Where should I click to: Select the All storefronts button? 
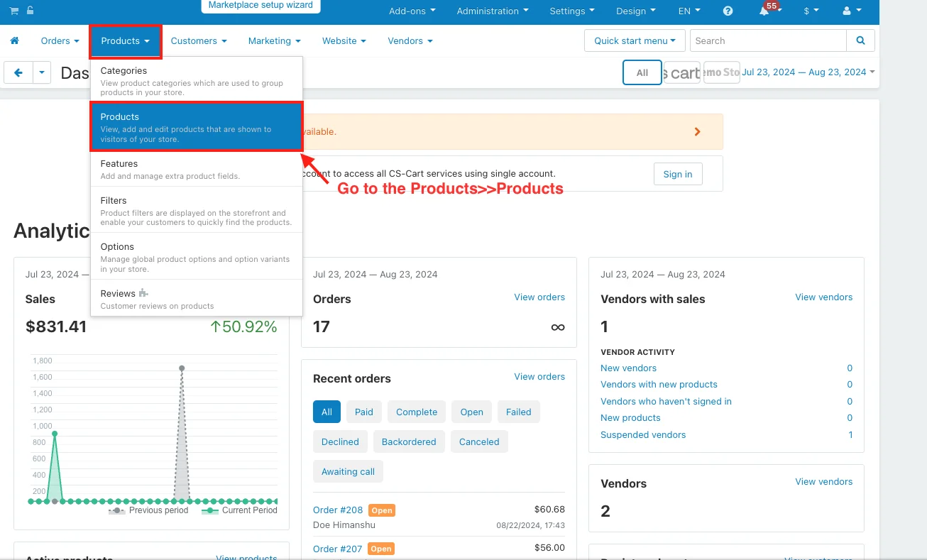(x=642, y=72)
